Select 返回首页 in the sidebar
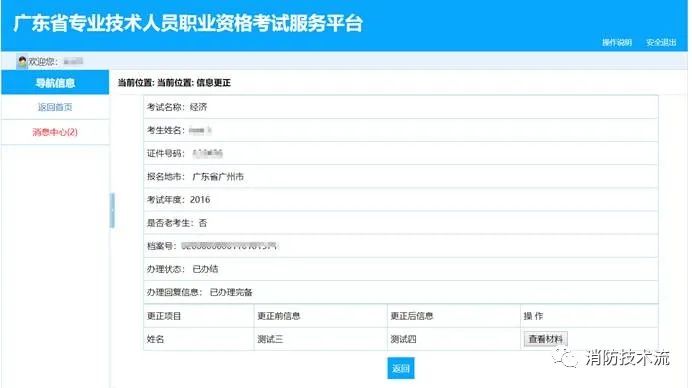Image resolution: width=692 pixels, height=388 pixels. [55, 107]
